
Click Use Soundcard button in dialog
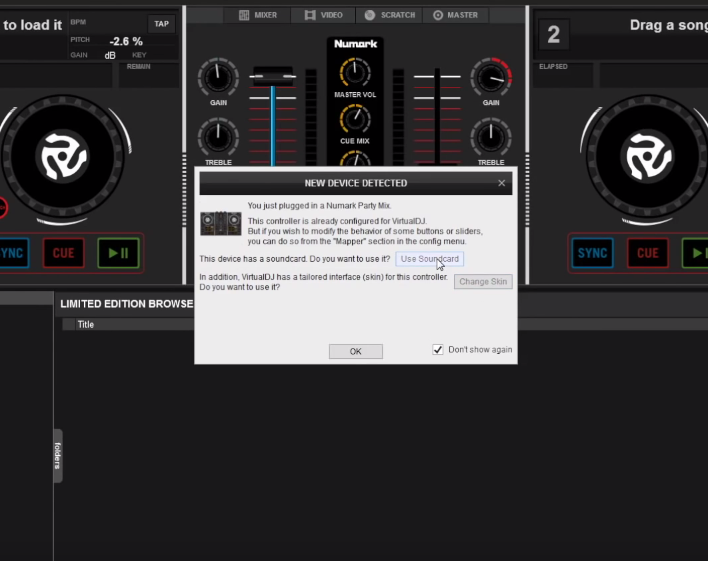click(x=429, y=259)
